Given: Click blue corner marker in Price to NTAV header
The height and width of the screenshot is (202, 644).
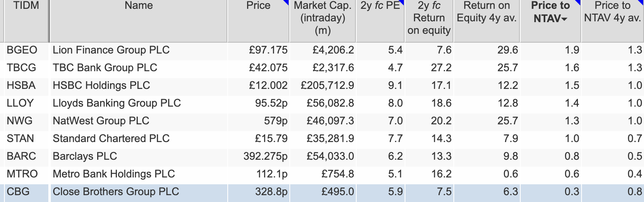Looking at the screenshot, I should pos(578,3).
